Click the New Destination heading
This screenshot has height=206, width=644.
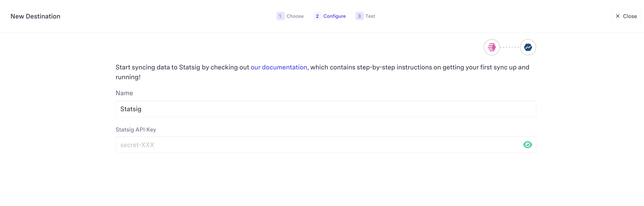[35, 16]
